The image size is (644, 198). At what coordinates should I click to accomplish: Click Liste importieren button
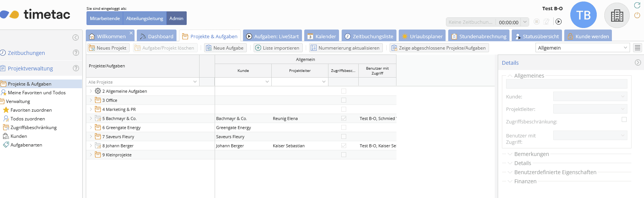(277, 48)
